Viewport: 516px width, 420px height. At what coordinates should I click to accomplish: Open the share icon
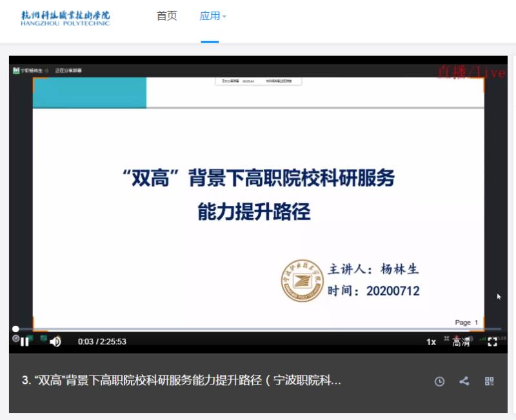pos(464,381)
